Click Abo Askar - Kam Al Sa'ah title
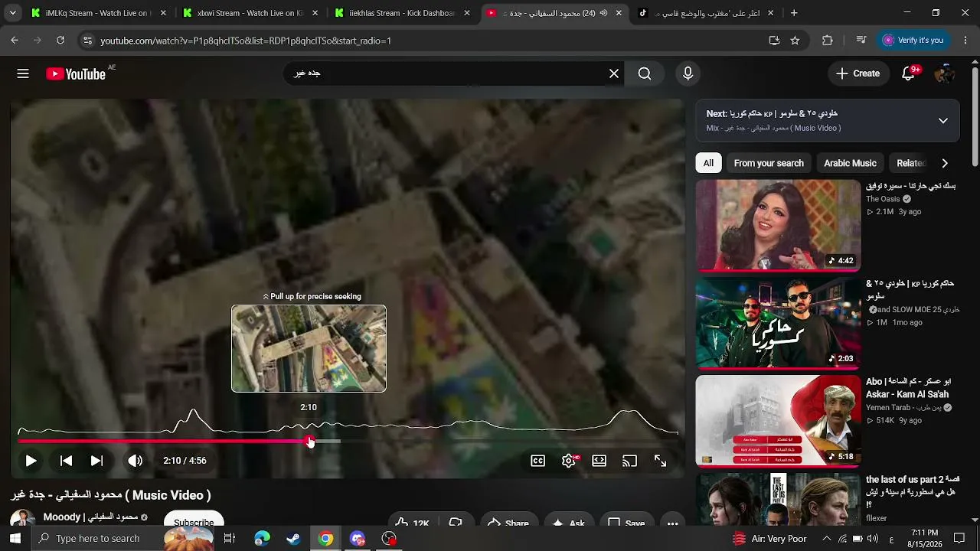980x551 pixels. pyautogui.click(x=909, y=388)
